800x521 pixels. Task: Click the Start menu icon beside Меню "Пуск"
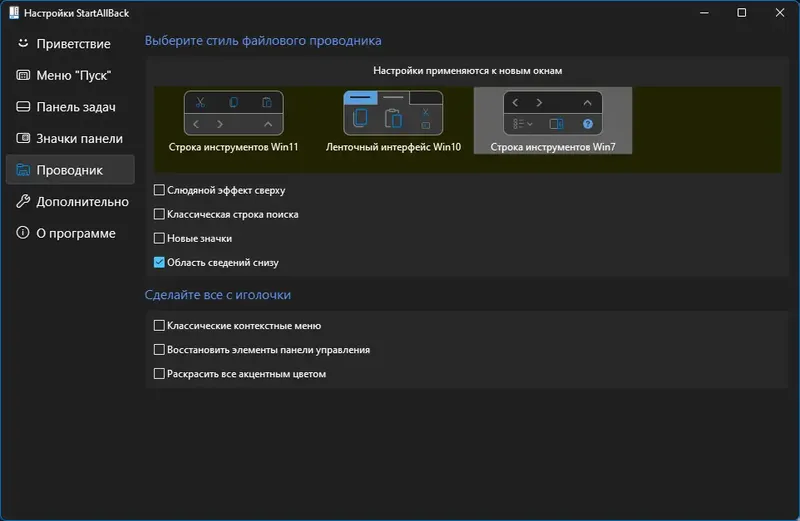click(23, 75)
